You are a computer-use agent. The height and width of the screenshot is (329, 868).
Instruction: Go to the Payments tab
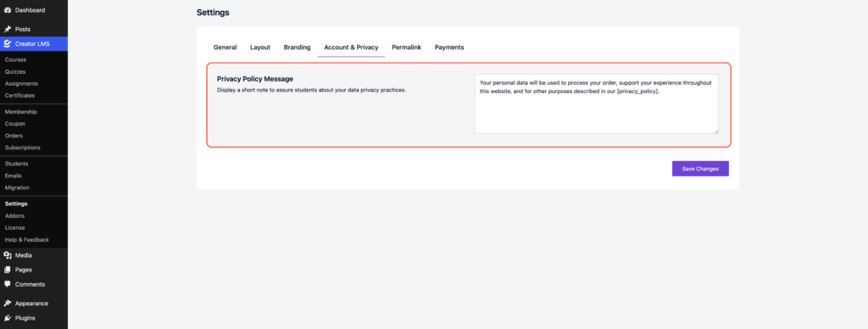449,47
